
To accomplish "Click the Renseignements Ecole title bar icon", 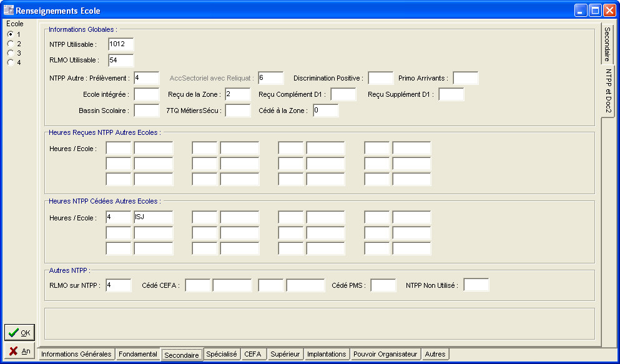I will point(8,10).
